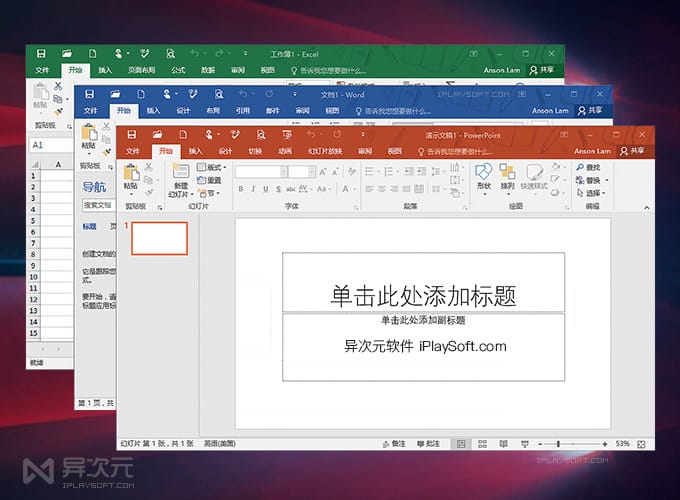This screenshot has width=680, height=500.
Task: Click the Bold B icon in PowerPoint
Action: pos(241,189)
